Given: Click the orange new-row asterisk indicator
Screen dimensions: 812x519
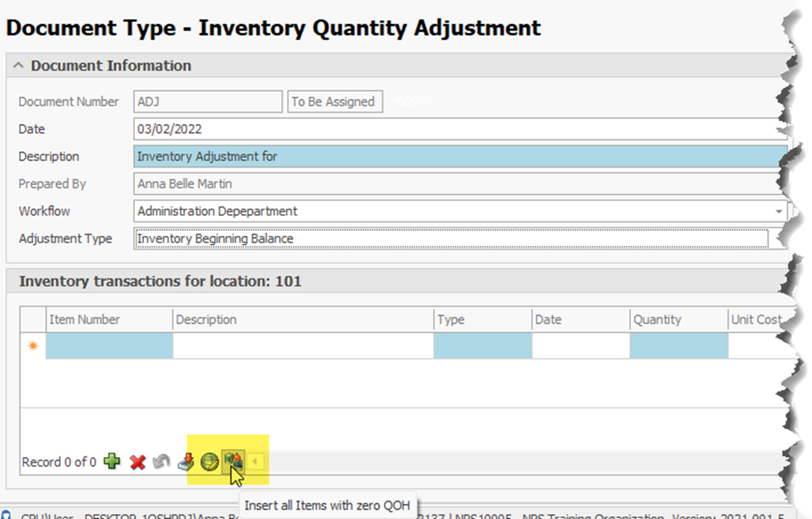Looking at the screenshot, I should pos(33,347).
